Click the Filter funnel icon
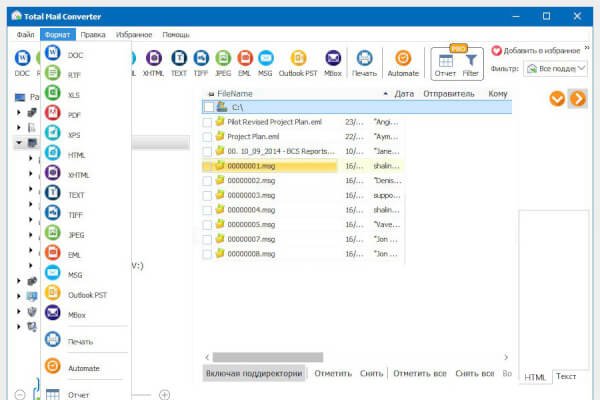Screen dimensions: 600x400 point(471,60)
